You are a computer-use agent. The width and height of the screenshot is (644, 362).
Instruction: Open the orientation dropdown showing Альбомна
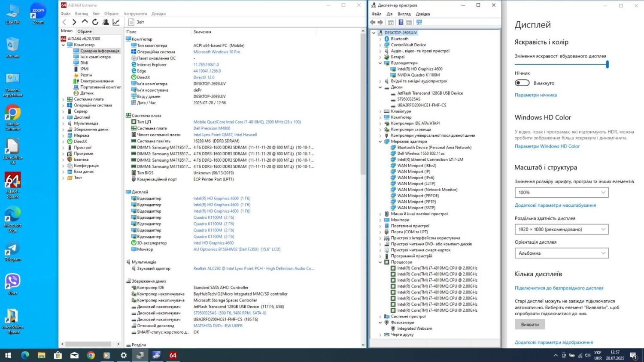[x=561, y=253]
